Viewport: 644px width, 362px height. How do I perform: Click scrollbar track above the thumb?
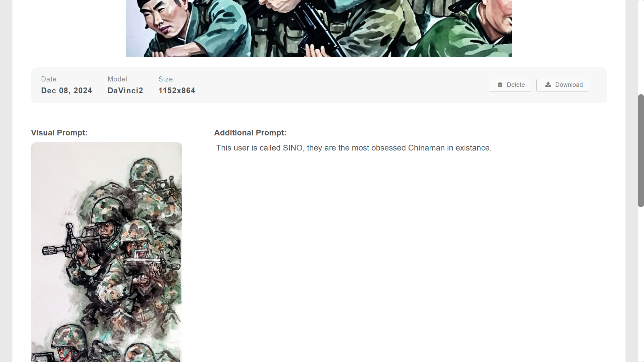click(641, 47)
